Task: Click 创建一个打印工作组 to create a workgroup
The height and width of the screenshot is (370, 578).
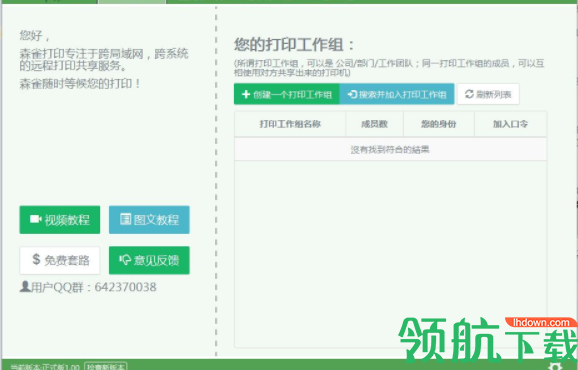Action: [287, 94]
